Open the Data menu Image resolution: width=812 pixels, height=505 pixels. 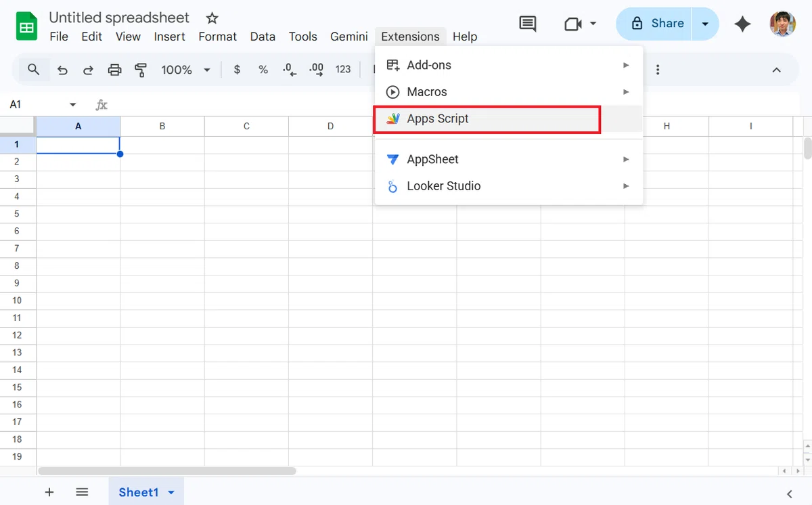click(x=263, y=37)
